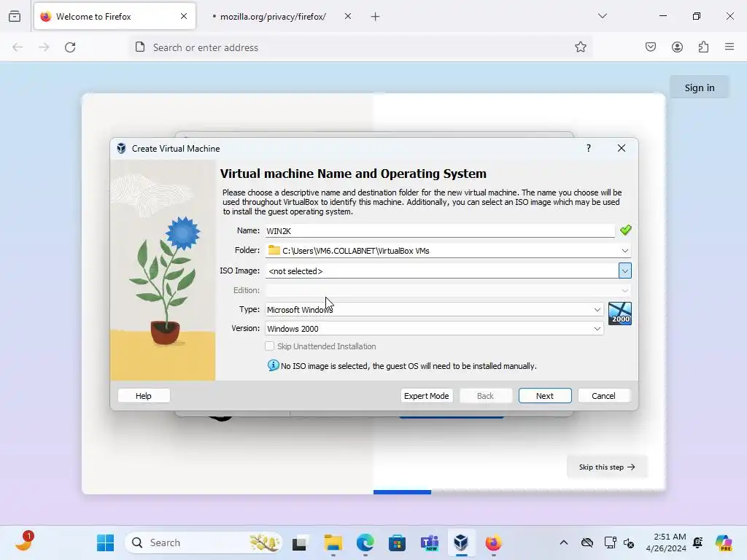Click the Help button in the dialog

(144, 396)
